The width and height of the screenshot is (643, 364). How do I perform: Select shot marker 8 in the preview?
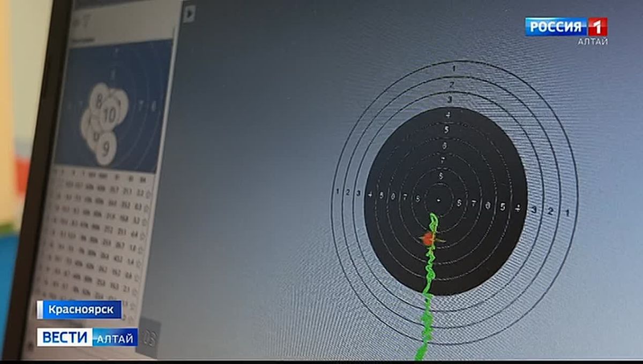[99, 100]
